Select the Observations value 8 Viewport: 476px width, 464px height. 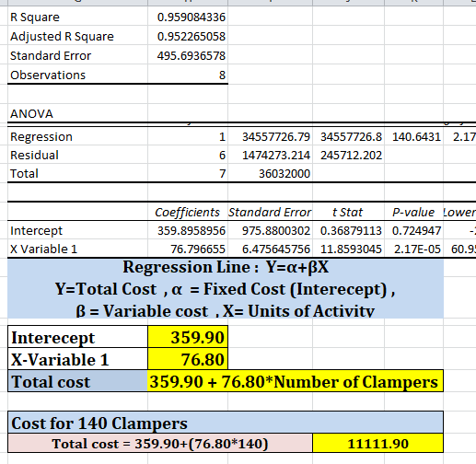(222, 75)
